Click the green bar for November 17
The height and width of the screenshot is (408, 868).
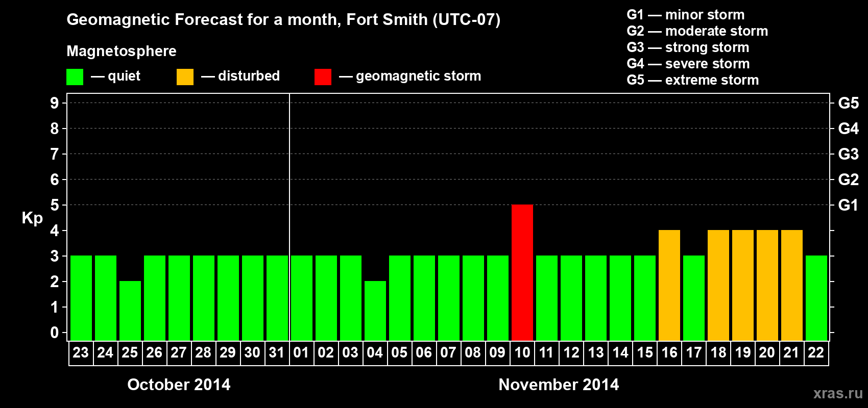694,298
